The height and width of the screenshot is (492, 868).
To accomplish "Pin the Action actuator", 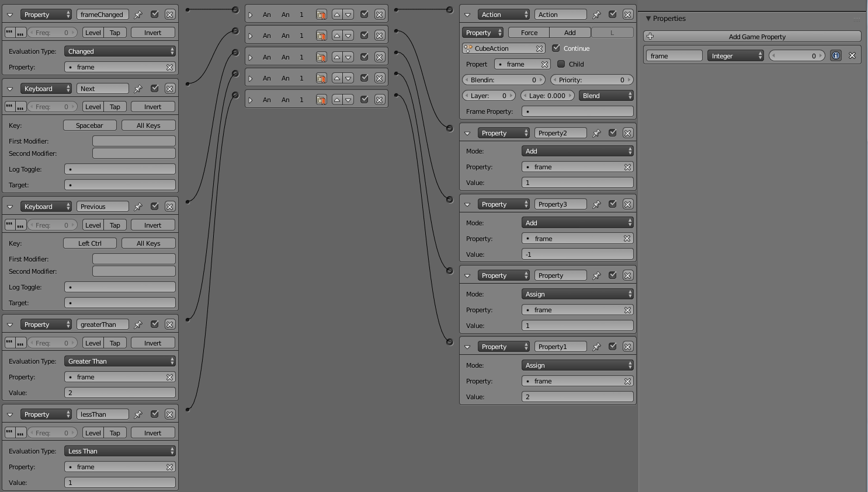I will [596, 15].
